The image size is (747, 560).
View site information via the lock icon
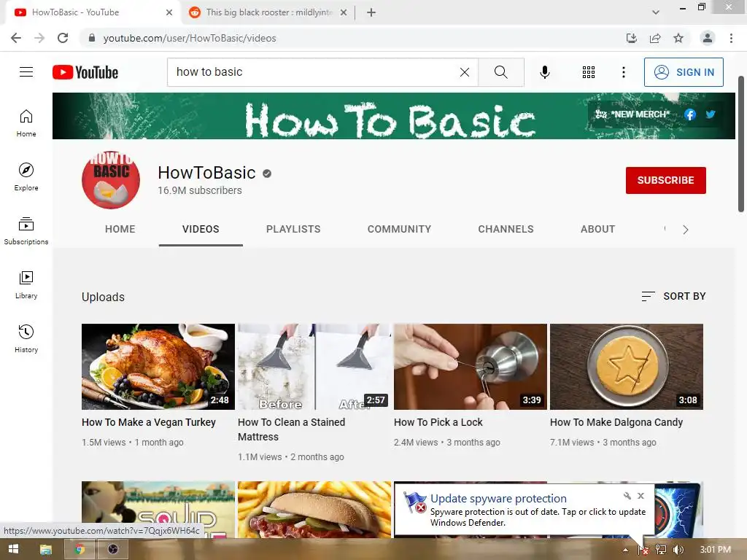[x=91, y=38]
